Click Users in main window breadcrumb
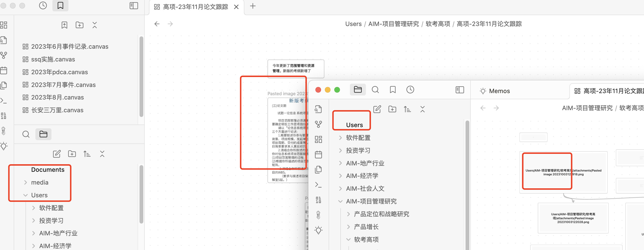The width and height of the screenshot is (644, 250). [x=353, y=24]
